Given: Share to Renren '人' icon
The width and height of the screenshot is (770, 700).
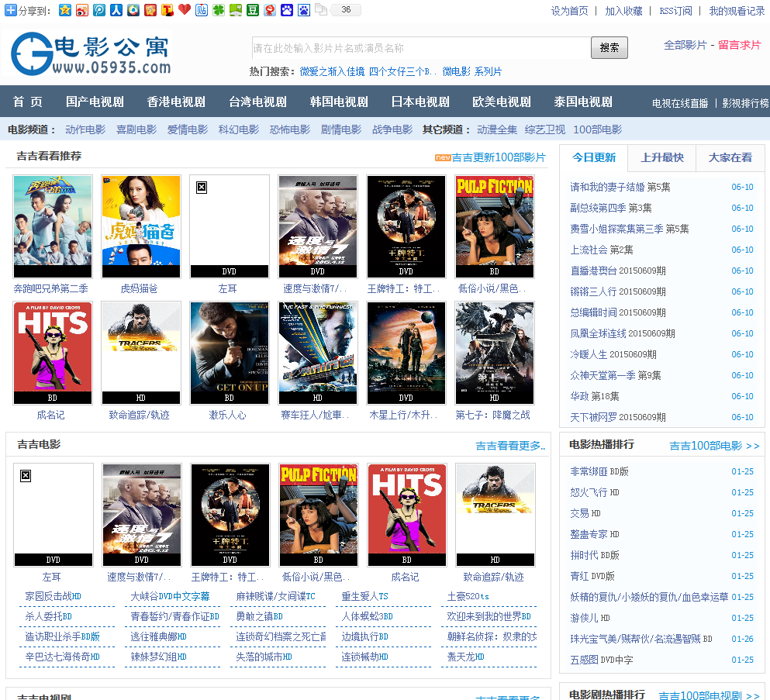Looking at the screenshot, I should (116, 10).
